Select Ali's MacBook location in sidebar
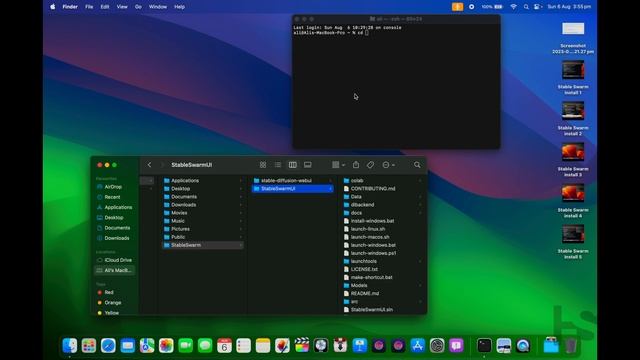This screenshot has height=360, width=640. (x=114, y=270)
